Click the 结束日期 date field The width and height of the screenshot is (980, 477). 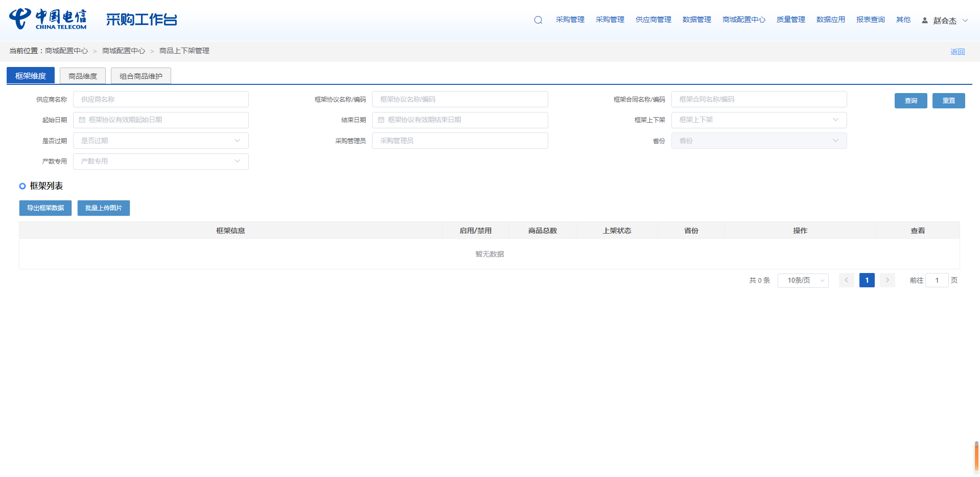460,120
